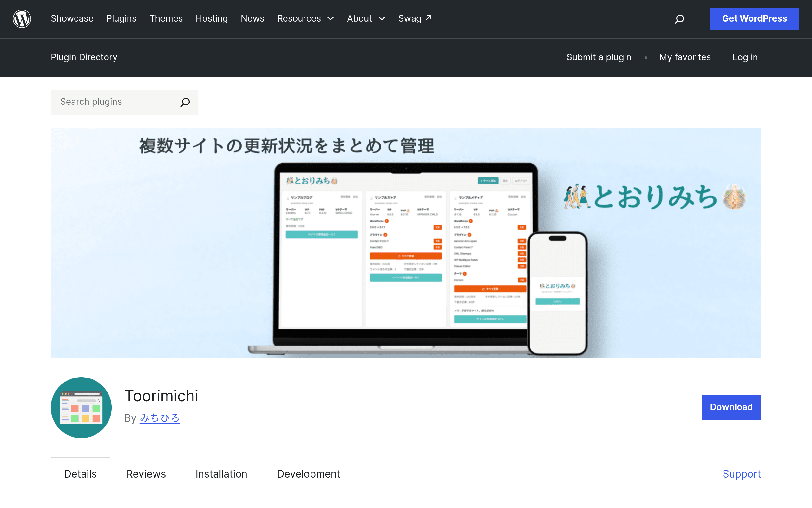Open author みちひろ profile link
This screenshot has height=508, width=812.
[x=160, y=418]
